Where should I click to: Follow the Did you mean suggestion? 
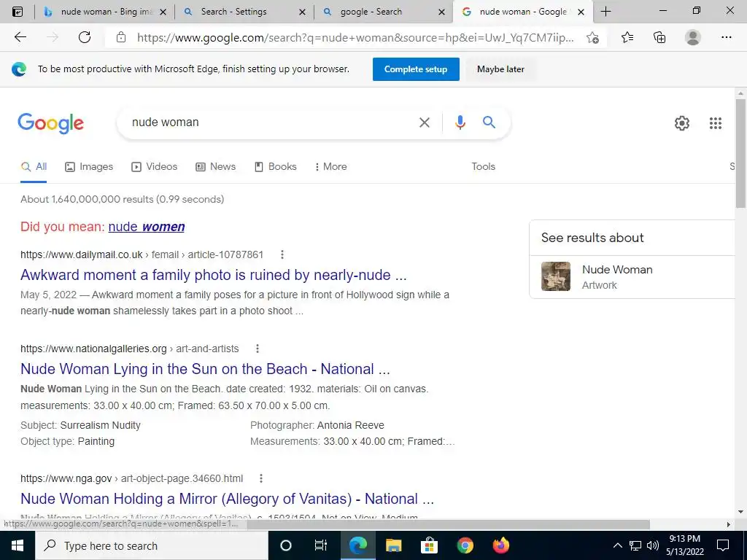tap(146, 227)
